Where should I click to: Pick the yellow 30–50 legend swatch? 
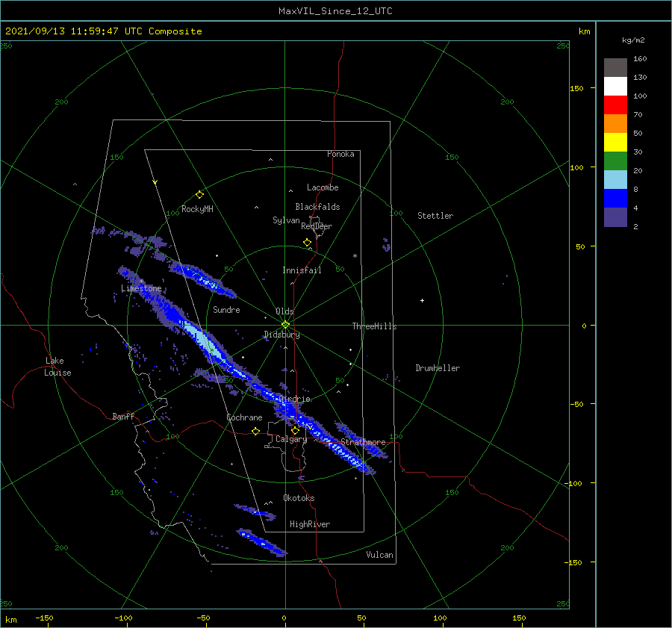click(x=615, y=143)
